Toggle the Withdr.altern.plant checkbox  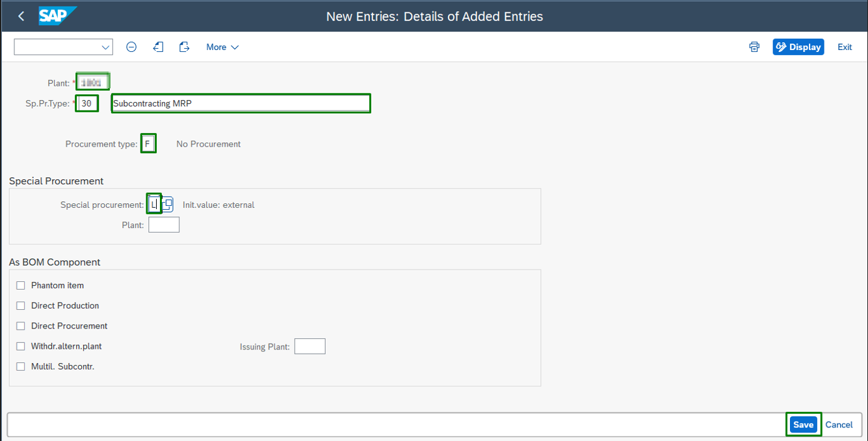tap(21, 346)
